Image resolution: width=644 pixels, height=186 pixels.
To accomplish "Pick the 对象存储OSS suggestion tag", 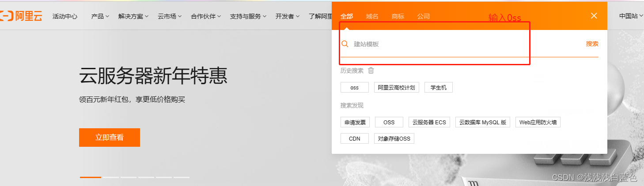I will (x=394, y=138).
